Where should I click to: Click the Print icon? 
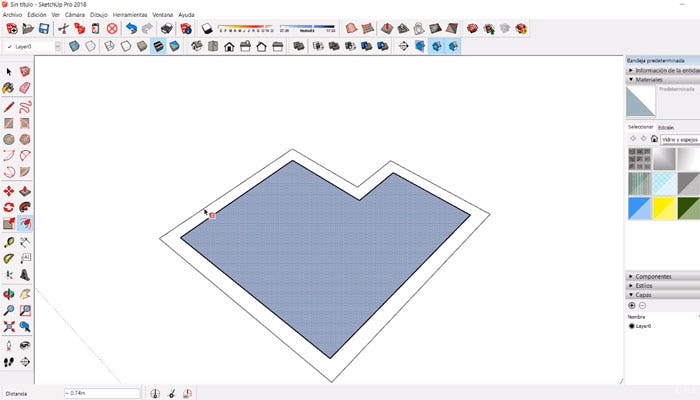pyautogui.click(x=167, y=29)
